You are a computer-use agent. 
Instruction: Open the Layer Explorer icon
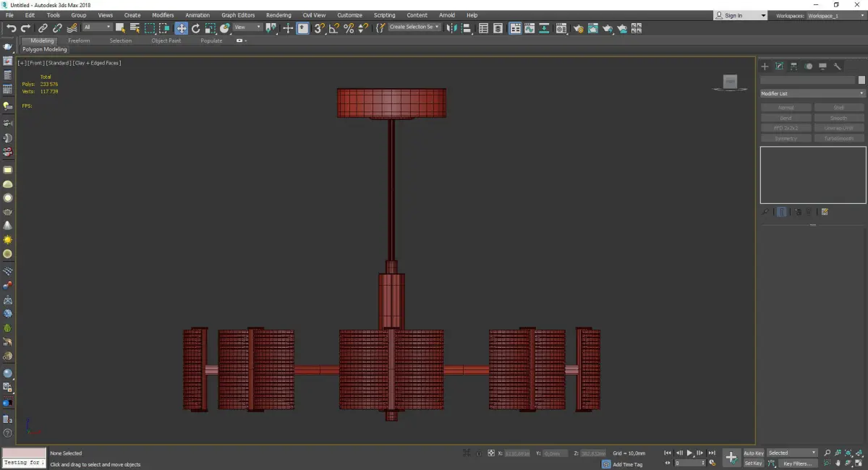tap(498, 28)
